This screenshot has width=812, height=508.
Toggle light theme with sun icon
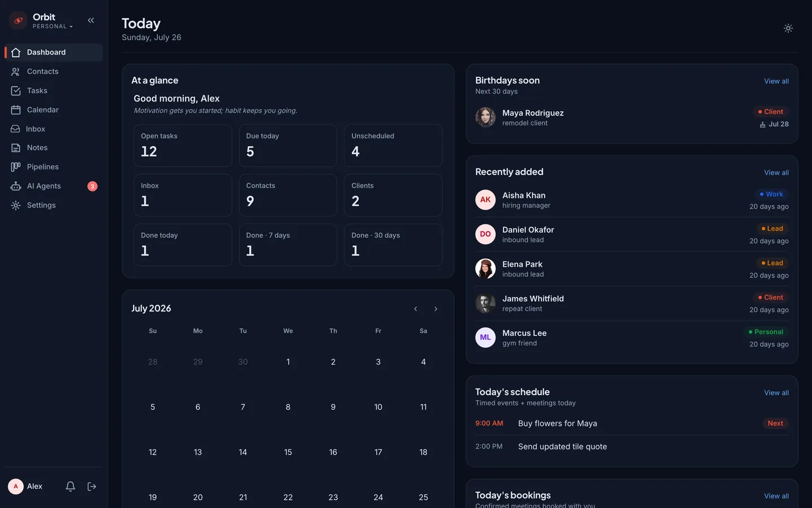click(x=788, y=28)
